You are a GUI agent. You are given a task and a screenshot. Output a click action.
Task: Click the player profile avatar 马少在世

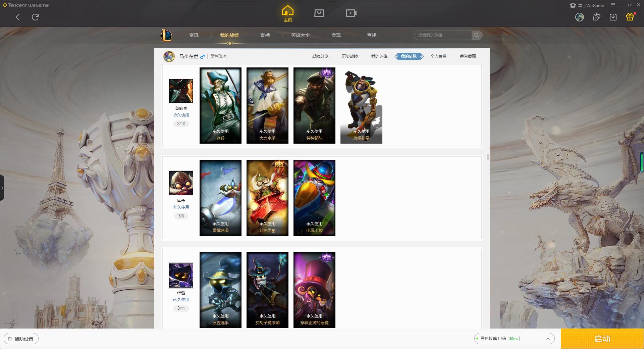click(x=169, y=56)
